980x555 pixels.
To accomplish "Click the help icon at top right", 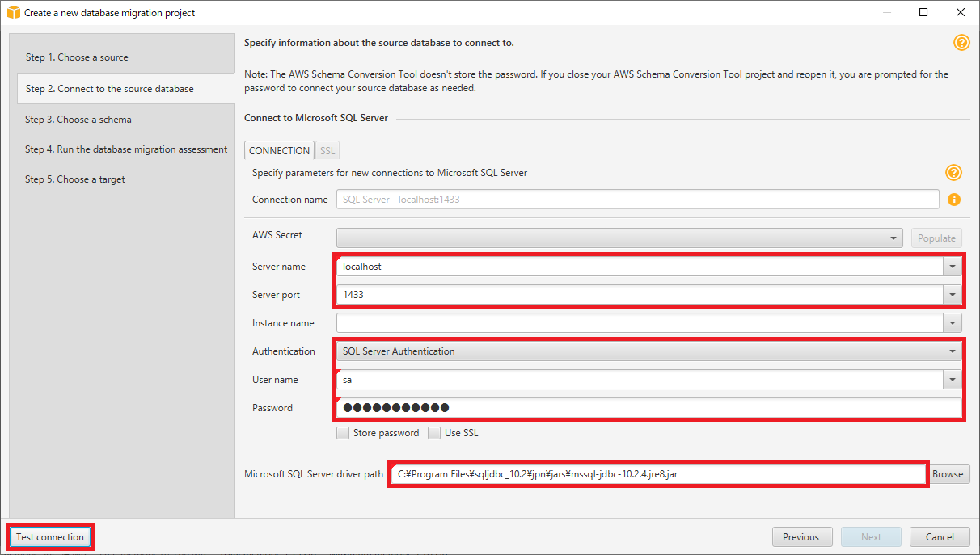I will pos(961,43).
